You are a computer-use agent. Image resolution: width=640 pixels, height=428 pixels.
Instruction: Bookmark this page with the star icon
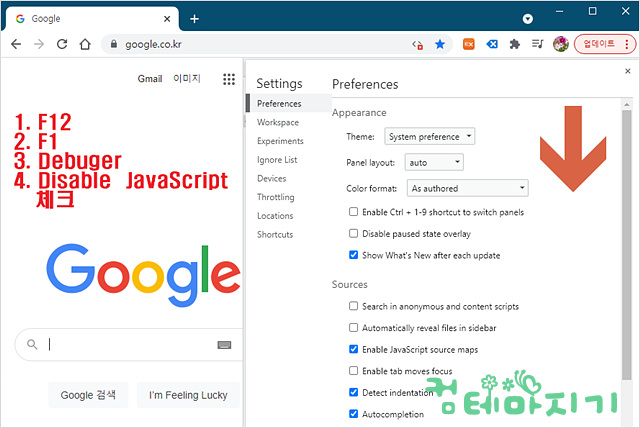pyautogui.click(x=440, y=44)
